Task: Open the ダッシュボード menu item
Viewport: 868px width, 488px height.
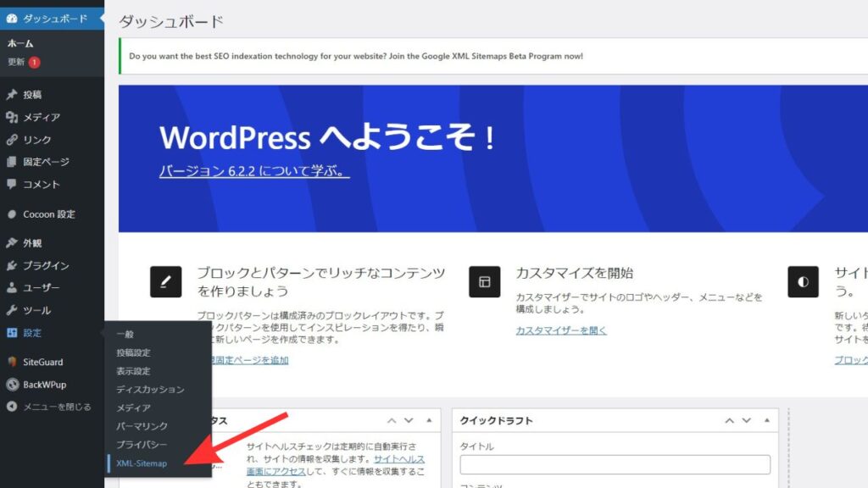Action: [52, 19]
